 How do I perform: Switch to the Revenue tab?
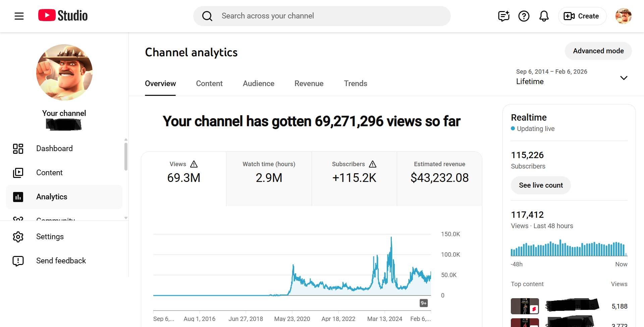pos(309,83)
